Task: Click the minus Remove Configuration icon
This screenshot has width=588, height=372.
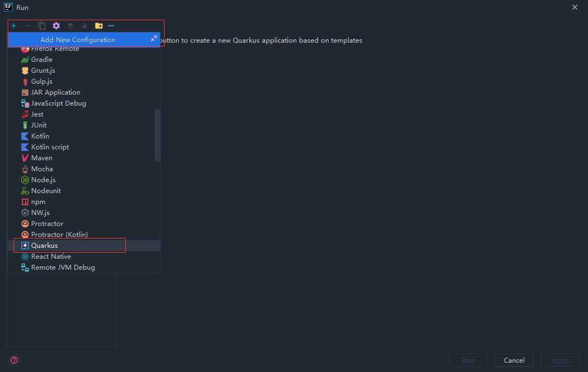Action: (x=28, y=26)
